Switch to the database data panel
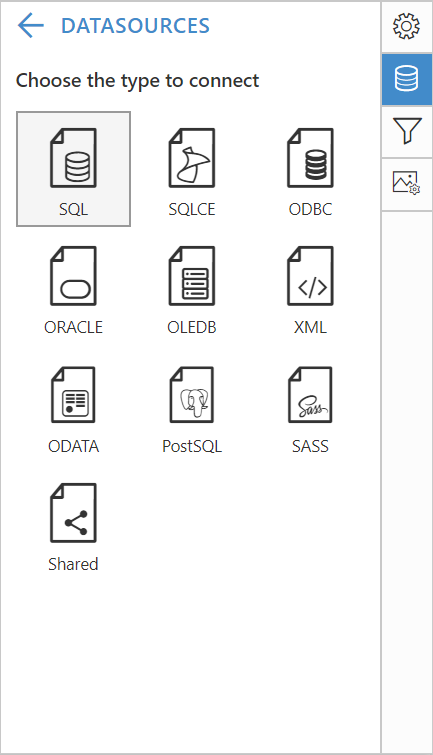The width and height of the screenshot is (433, 755). 407,79
